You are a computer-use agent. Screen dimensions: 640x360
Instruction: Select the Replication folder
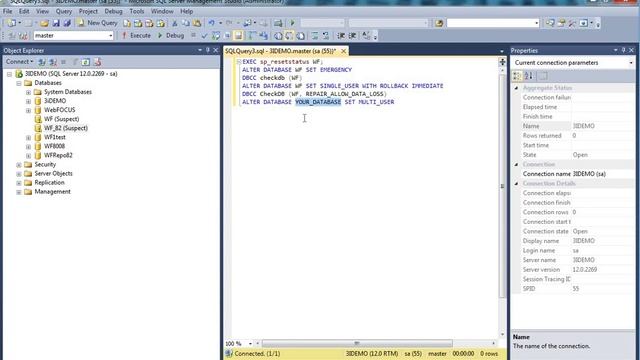49,182
